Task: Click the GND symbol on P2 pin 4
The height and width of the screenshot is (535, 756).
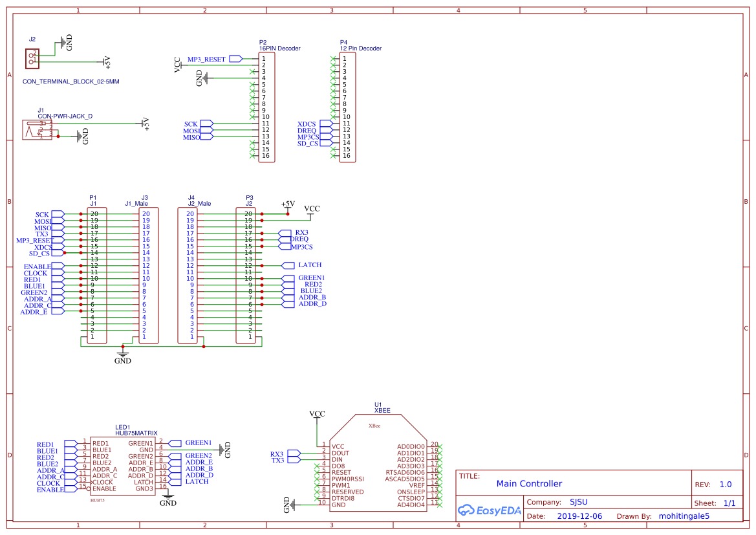Action: click(x=202, y=78)
